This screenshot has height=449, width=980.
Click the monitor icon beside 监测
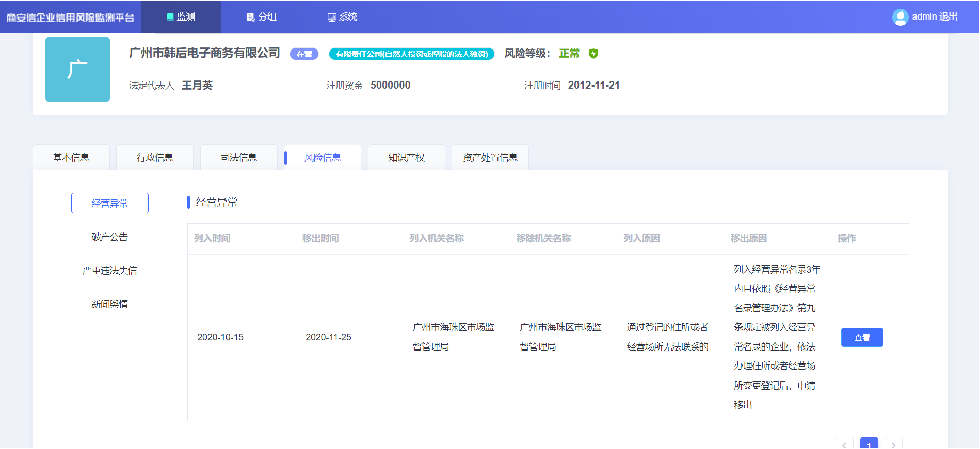[170, 17]
